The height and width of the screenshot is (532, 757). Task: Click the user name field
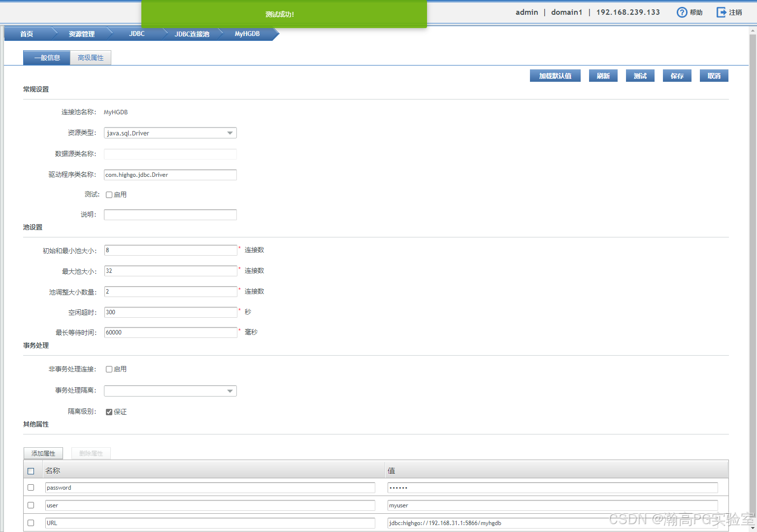210,505
